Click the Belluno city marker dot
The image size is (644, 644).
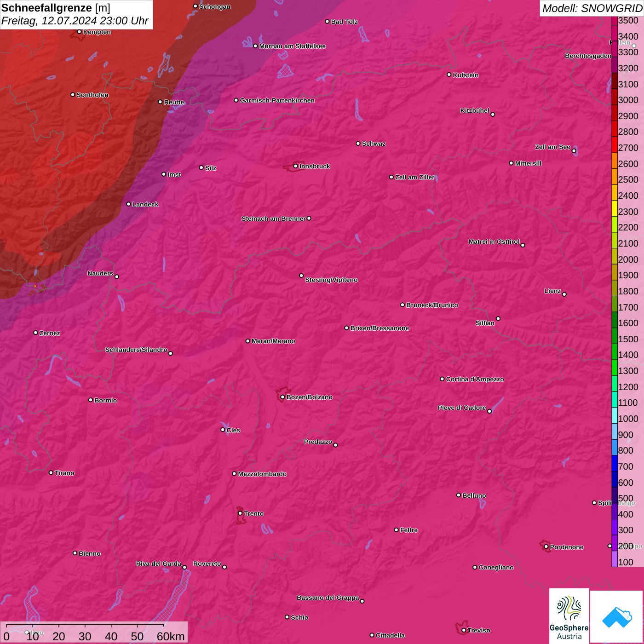[x=459, y=495]
